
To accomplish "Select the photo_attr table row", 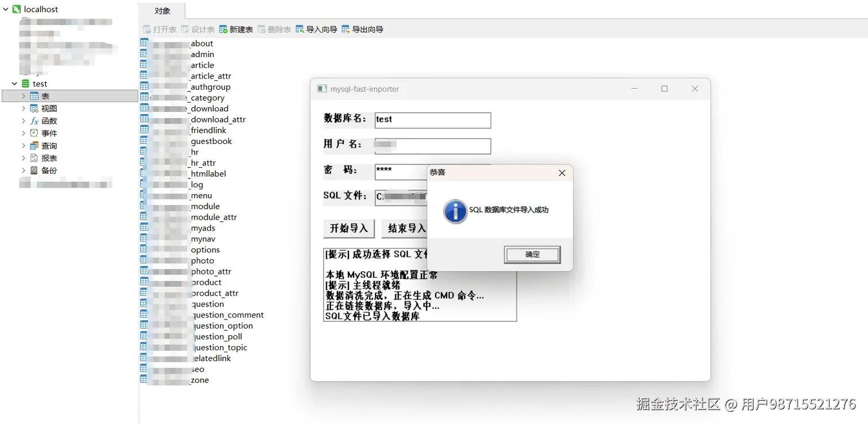I will click(x=186, y=271).
